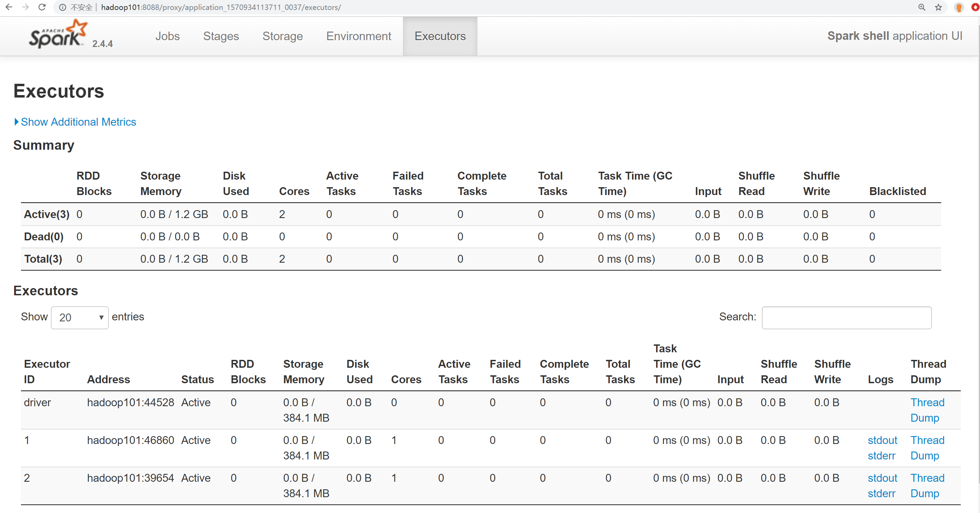Click the Search input field
This screenshot has height=513, width=980.
tap(846, 318)
